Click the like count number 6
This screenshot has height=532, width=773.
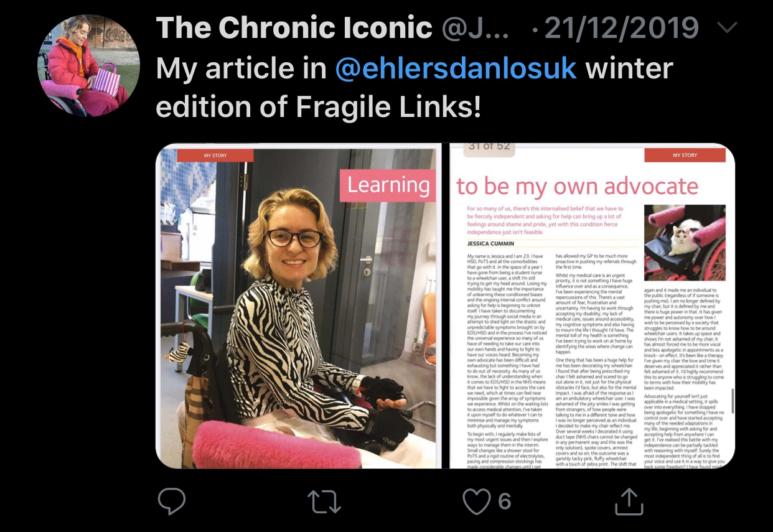[505, 501]
